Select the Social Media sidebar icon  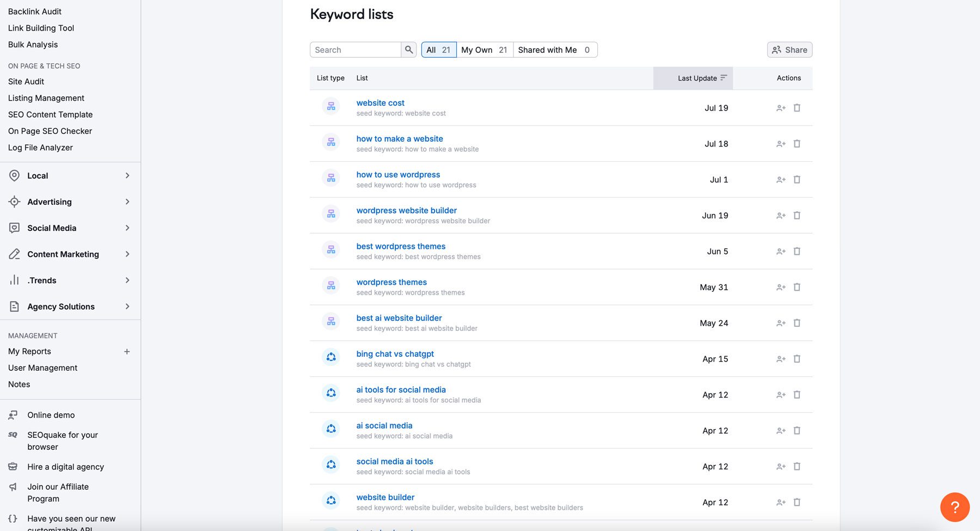point(14,228)
